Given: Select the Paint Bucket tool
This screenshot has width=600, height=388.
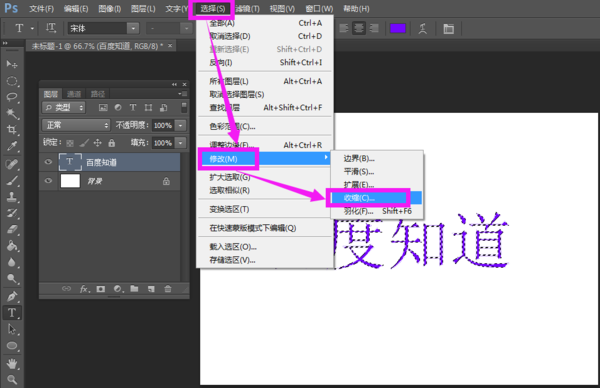Looking at the screenshot, I should pyautogui.click(x=12, y=246).
